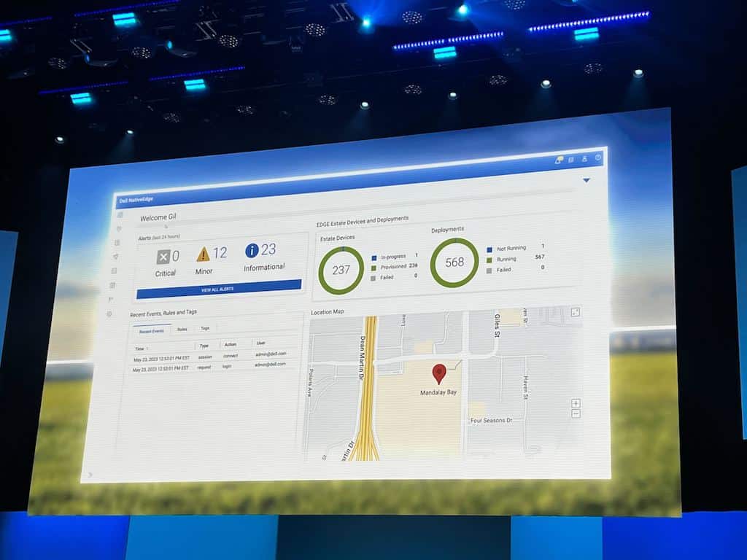Switch to the Tags tab
This screenshot has width=747, height=560.
205,329
